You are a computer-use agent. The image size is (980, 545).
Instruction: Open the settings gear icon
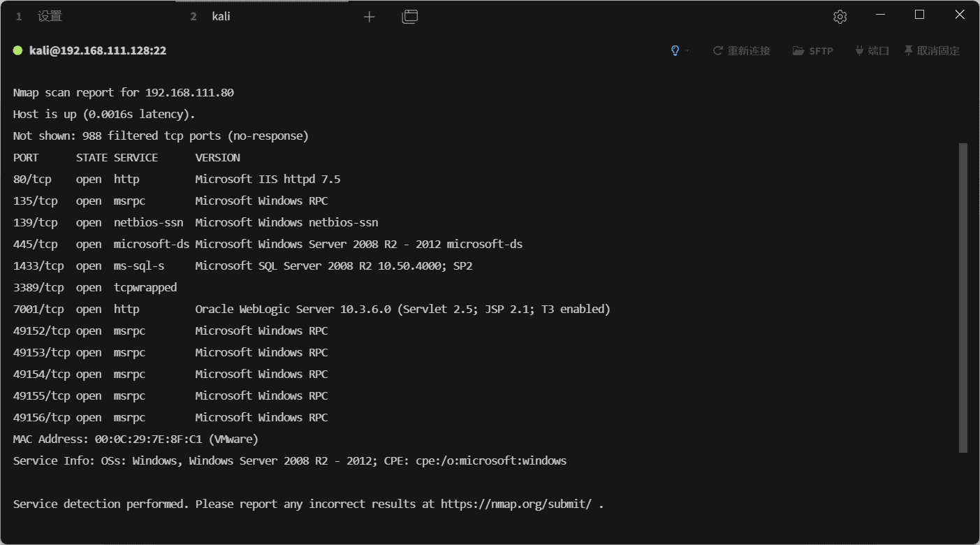coord(840,17)
